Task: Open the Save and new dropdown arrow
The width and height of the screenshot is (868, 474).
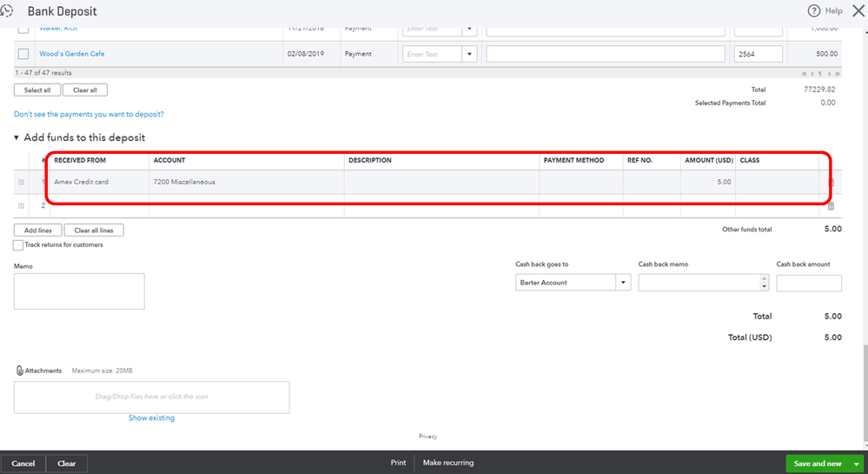Action: (x=857, y=464)
